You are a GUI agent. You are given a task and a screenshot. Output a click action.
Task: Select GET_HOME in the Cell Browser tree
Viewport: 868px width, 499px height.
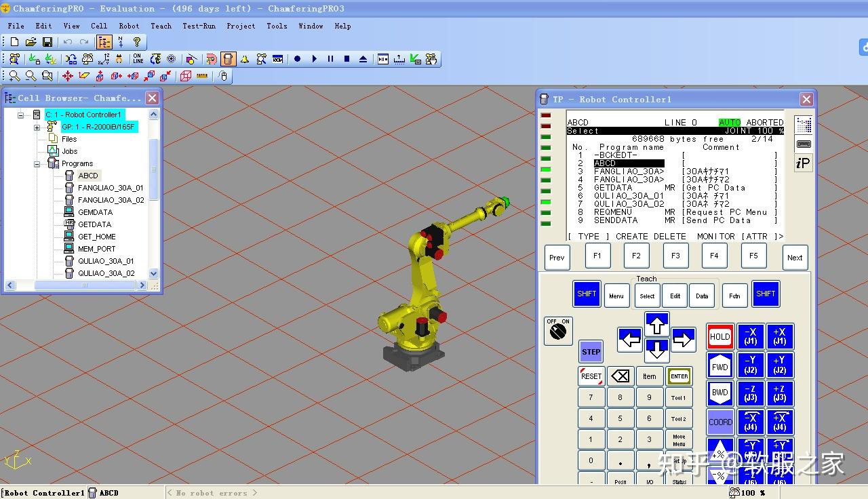pyautogui.click(x=96, y=237)
